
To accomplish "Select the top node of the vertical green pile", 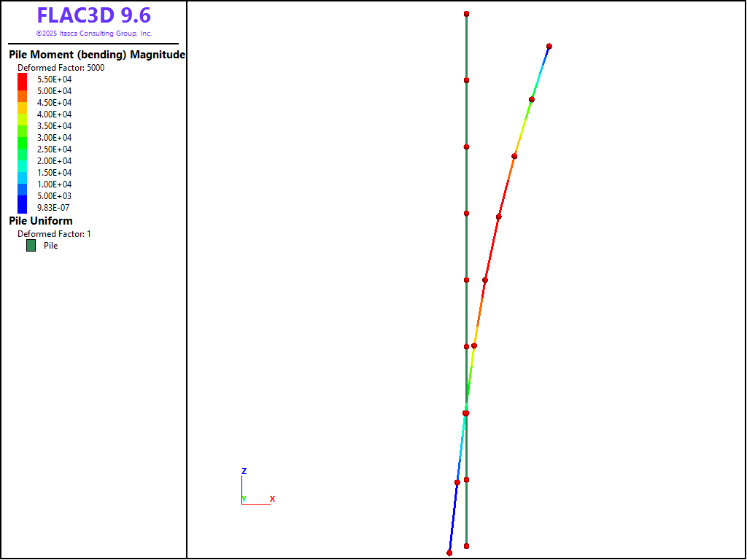I will 466,14.
